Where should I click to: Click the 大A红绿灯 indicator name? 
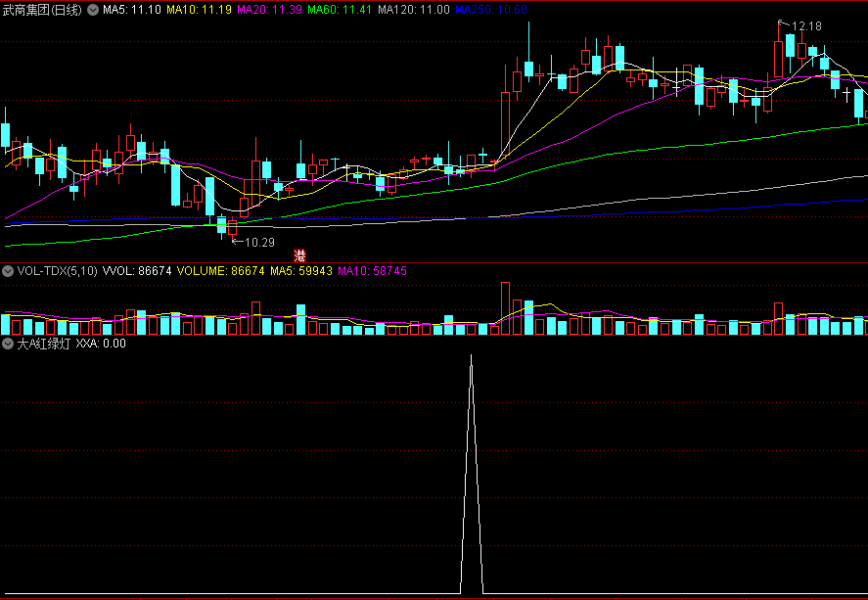pyautogui.click(x=44, y=344)
